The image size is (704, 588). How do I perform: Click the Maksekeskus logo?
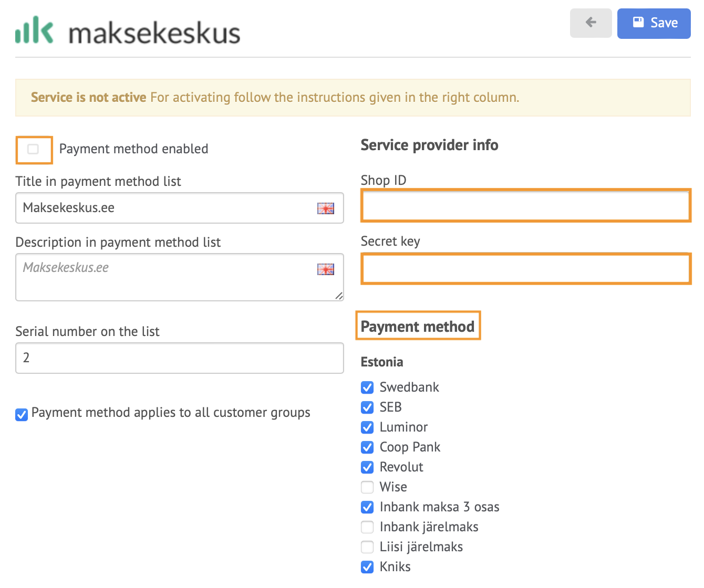(128, 30)
